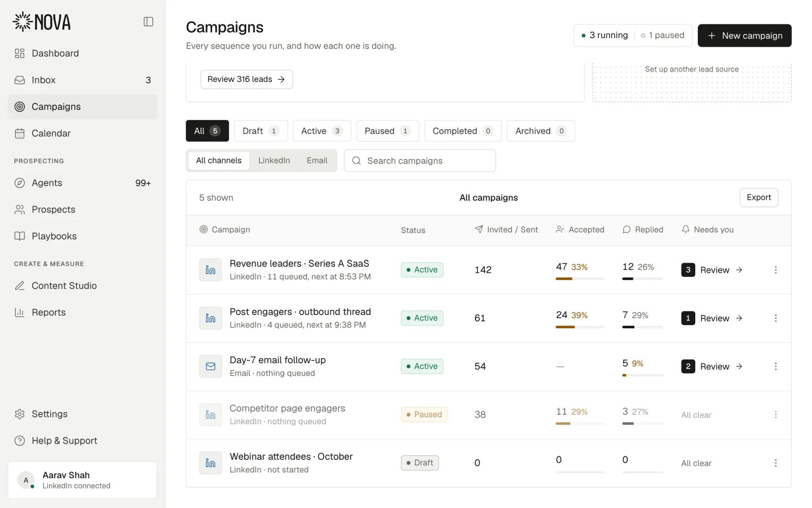Click LinkedIn icon of Revenue leaders campaign

[x=211, y=270]
